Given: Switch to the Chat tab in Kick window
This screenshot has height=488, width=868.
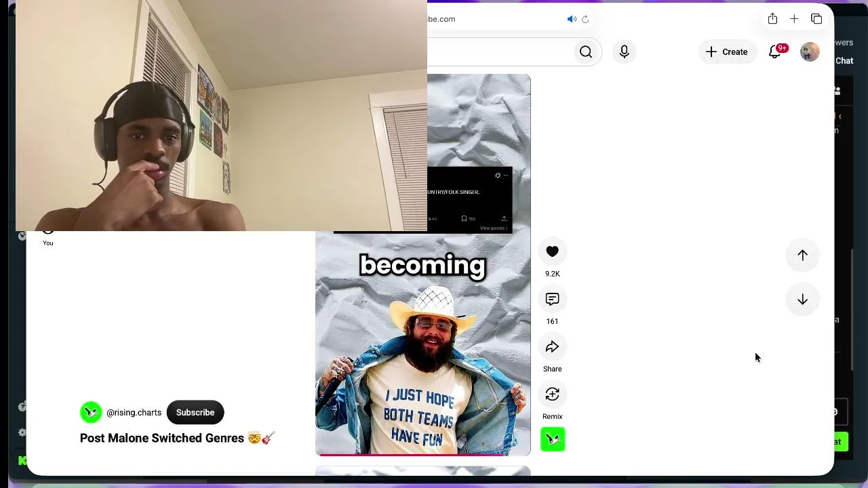Looking at the screenshot, I should (844, 60).
